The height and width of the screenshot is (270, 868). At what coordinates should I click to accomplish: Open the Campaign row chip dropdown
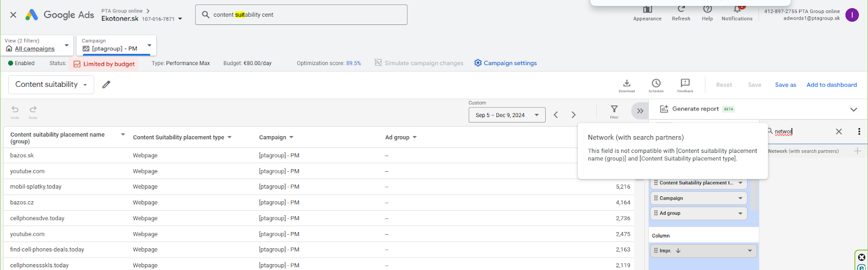741,198
